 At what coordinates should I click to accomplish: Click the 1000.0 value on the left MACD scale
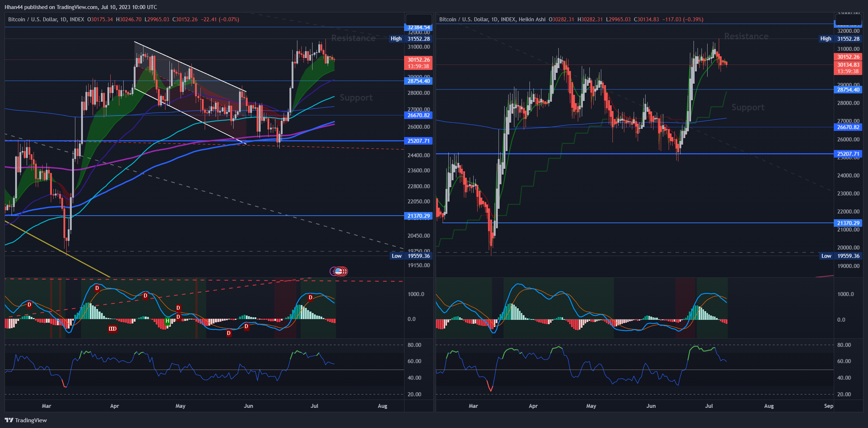pos(416,294)
